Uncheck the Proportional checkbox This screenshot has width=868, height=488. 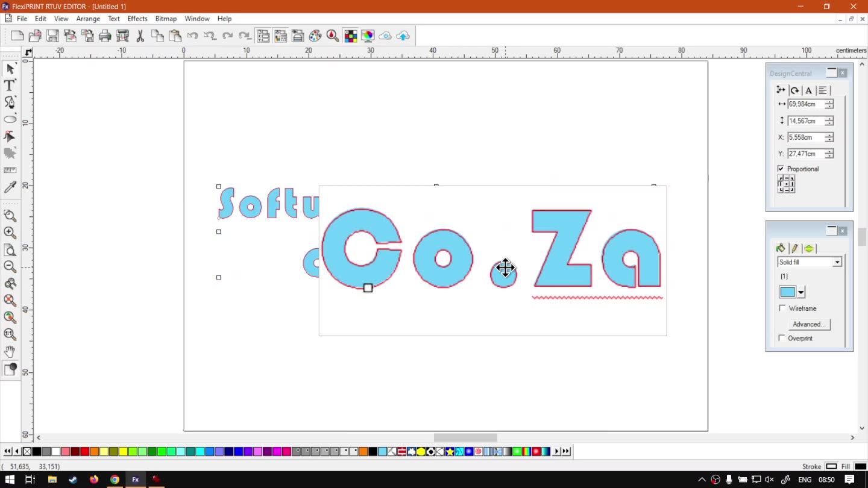click(x=781, y=169)
